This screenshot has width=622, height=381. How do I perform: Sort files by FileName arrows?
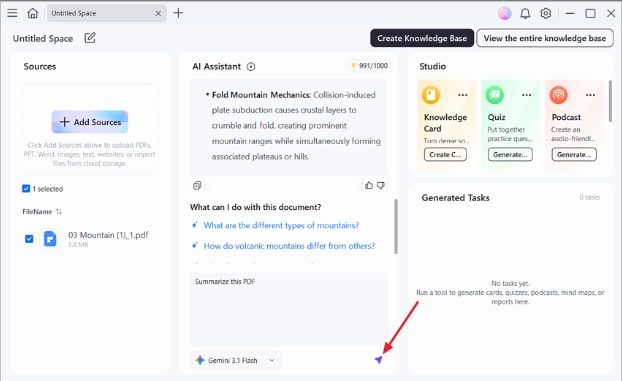click(x=59, y=212)
